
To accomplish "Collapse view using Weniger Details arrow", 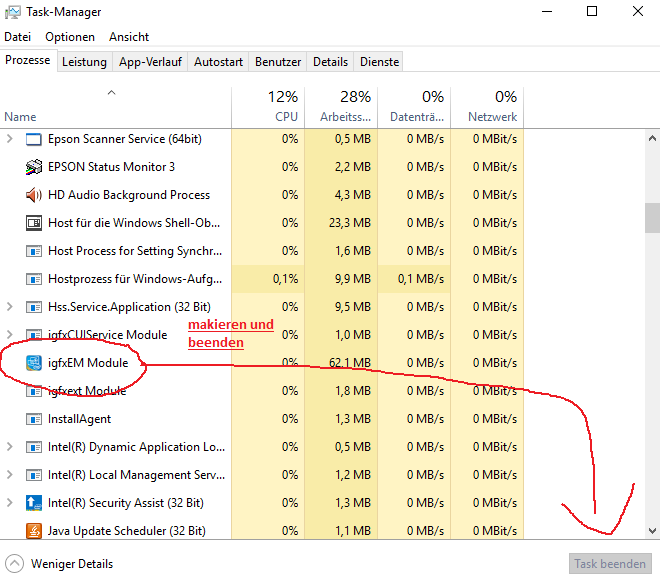I will tap(15, 564).
